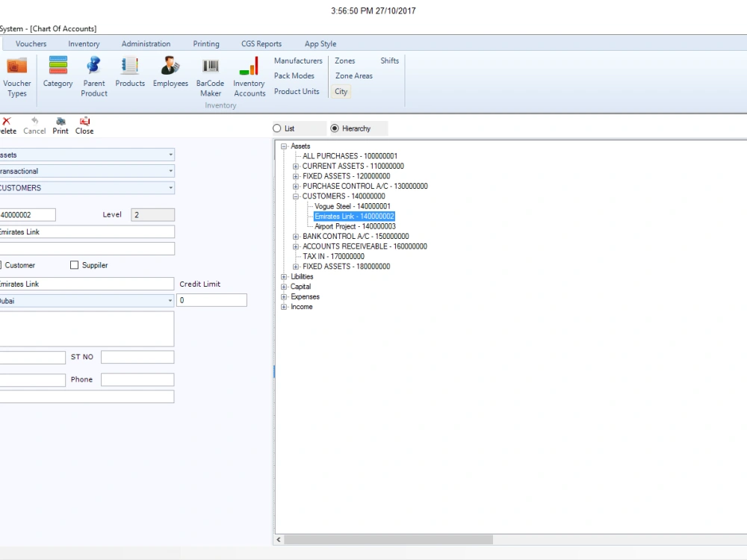Open the Inventory ribbon tab
The image size is (747, 560).
(84, 44)
